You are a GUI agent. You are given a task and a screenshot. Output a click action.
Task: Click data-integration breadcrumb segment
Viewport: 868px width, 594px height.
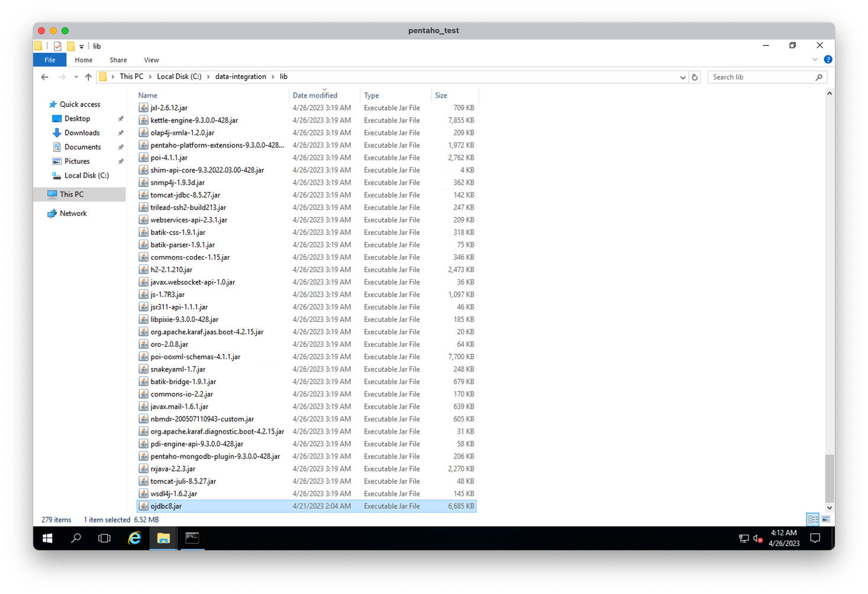pos(240,76)
